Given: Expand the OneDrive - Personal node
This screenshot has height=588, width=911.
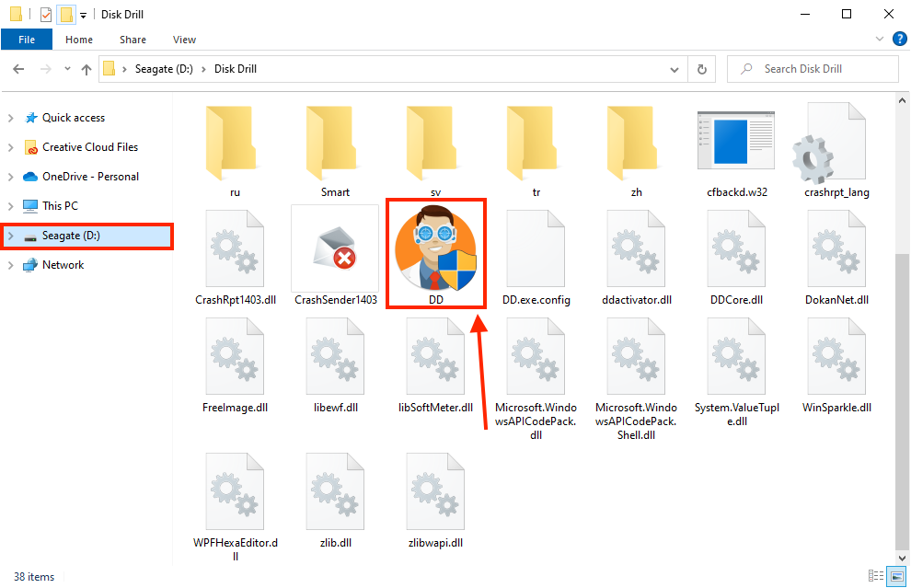Looking at the screenshot, I should click(10, 177).
